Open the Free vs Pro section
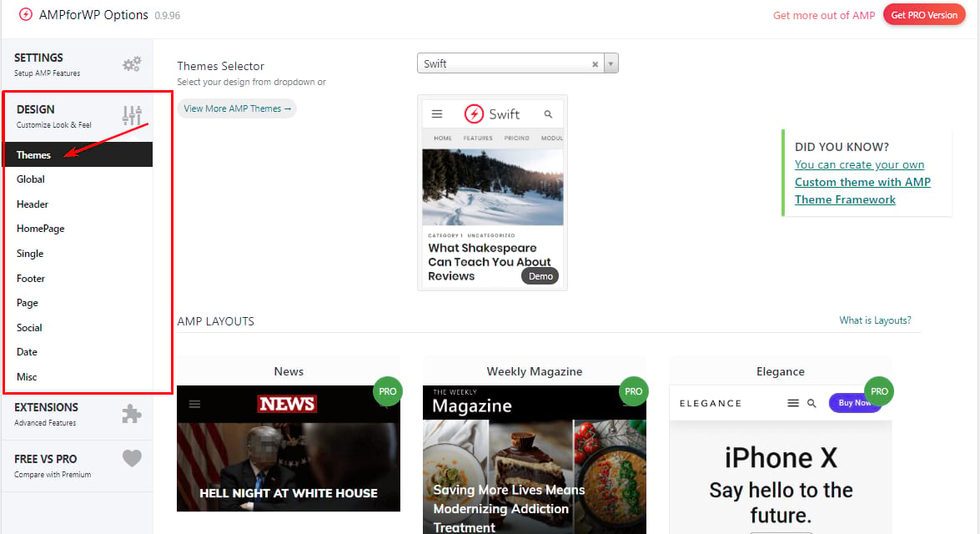980x534 pixels. pyautogui.click(x=78, y=466)
